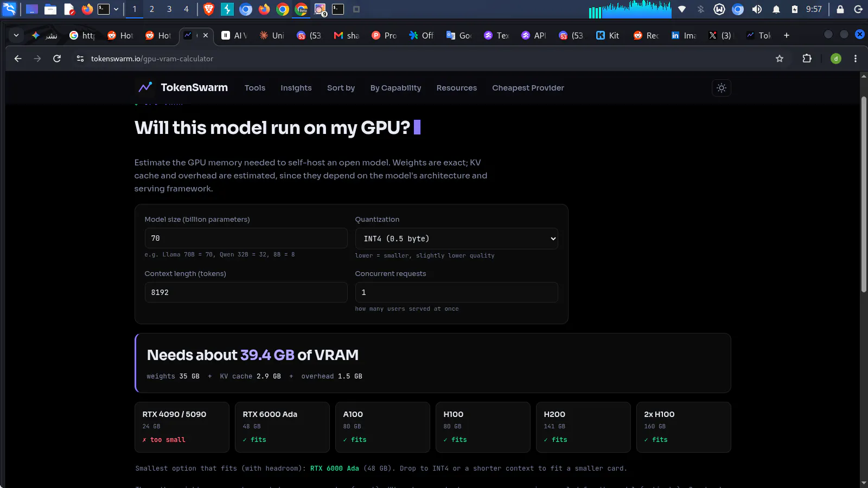
Task: Select the H100 80 GB card
Action: pos(483,427)
